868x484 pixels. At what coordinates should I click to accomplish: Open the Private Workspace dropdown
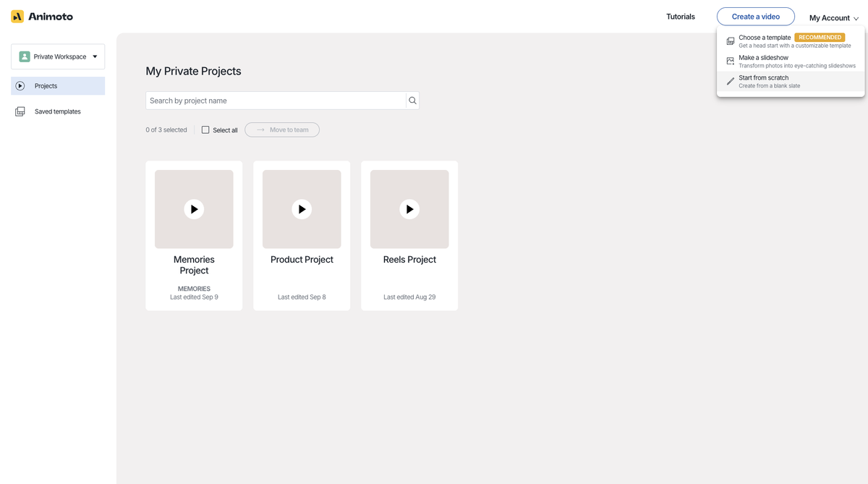[94, 56]
